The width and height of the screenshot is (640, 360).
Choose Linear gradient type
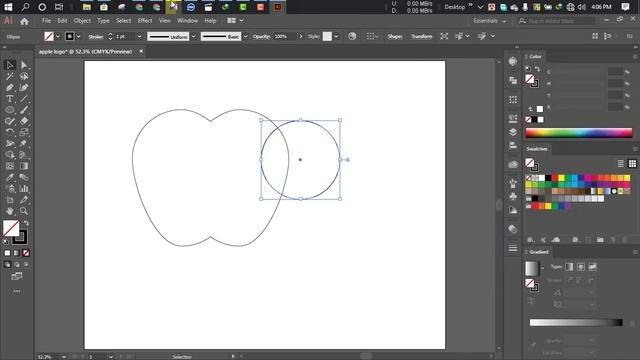pyautogui.click(x=569, y=267)
